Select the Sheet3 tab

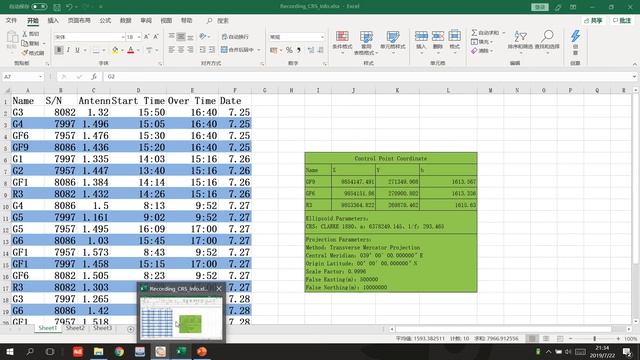tap(102, 328)
